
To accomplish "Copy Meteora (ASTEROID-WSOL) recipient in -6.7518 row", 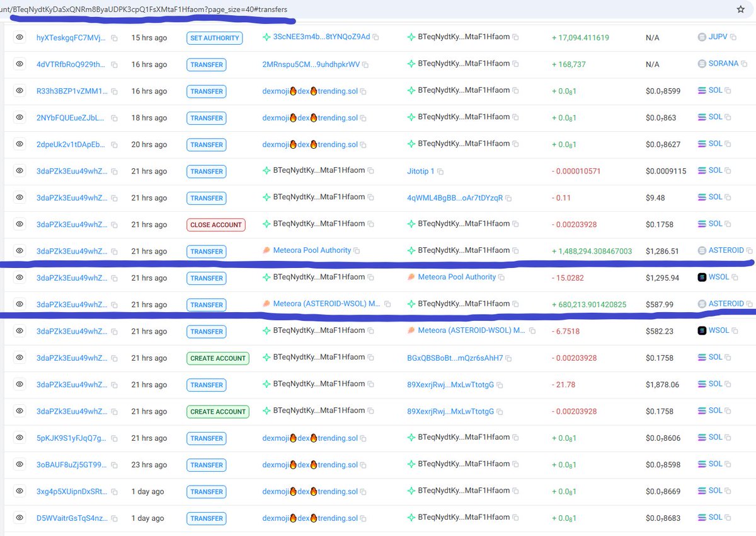I will point(532,331).
